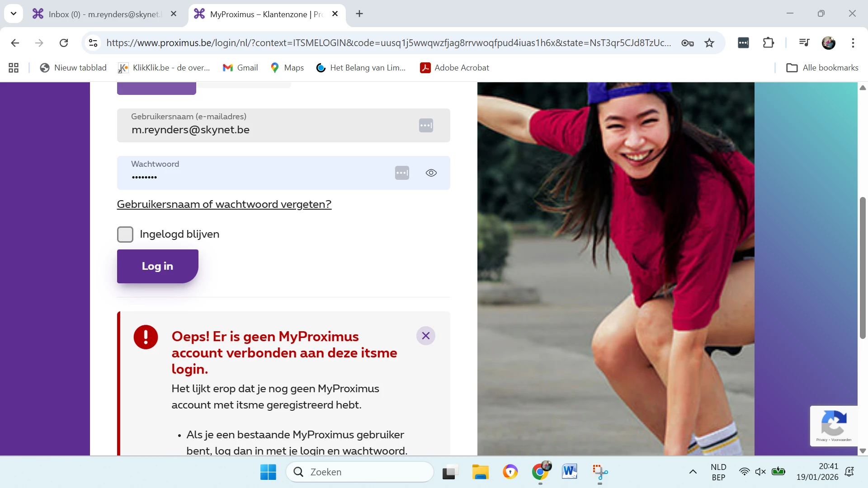Show password with the eye icon

pyautogui.click(x=431, y=173)
